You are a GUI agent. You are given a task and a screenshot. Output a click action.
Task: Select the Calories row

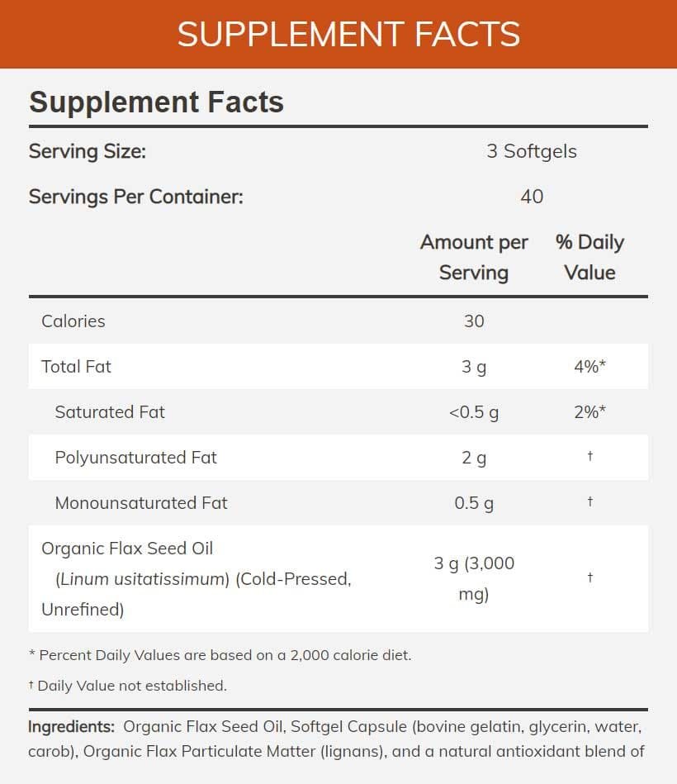(338, 321)
